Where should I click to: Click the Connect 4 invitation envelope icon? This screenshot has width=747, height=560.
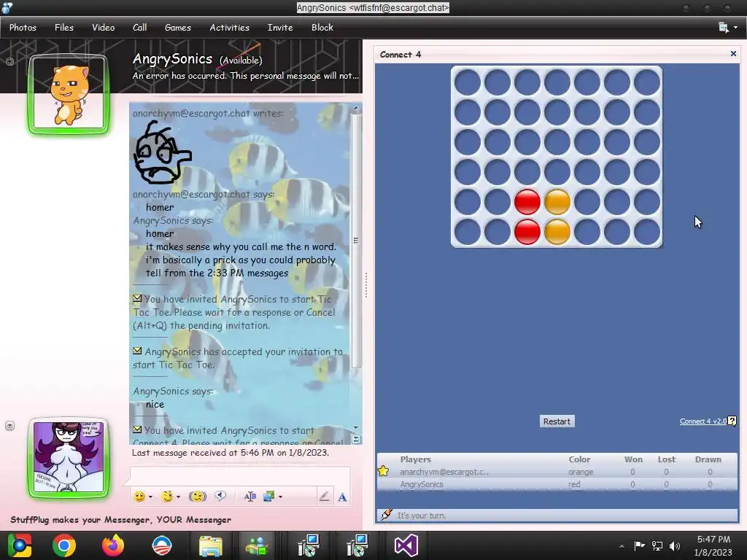(137, 429)
